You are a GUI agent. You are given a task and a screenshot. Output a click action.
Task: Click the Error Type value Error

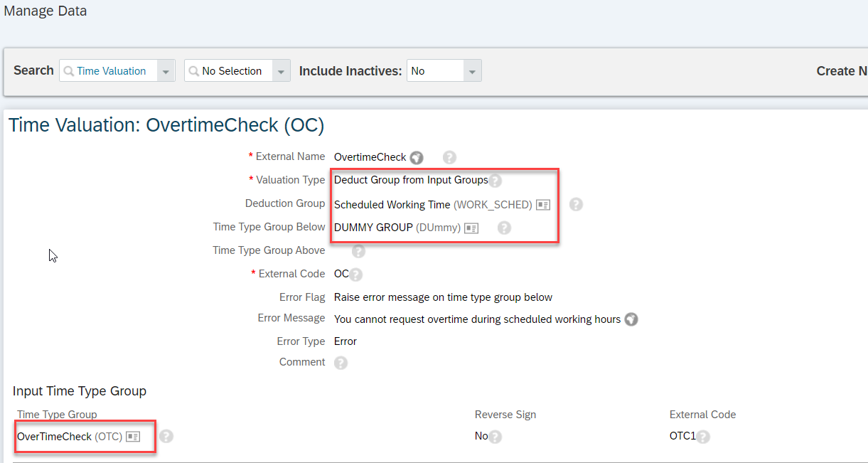click(x=345, y=341)
